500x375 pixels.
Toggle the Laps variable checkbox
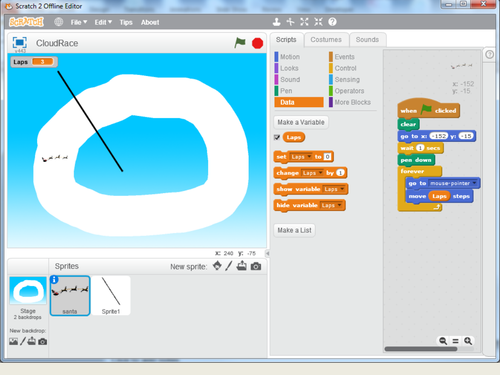tap(277, 137)
